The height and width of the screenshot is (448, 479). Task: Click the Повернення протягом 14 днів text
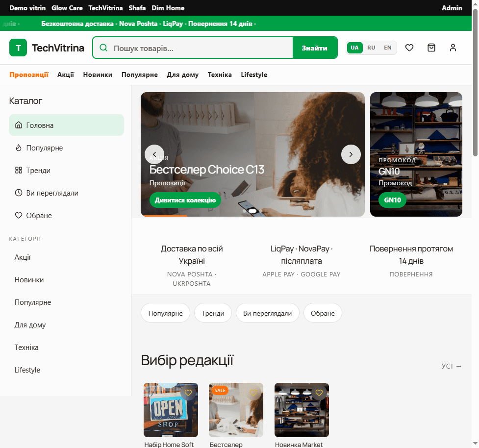411,255
